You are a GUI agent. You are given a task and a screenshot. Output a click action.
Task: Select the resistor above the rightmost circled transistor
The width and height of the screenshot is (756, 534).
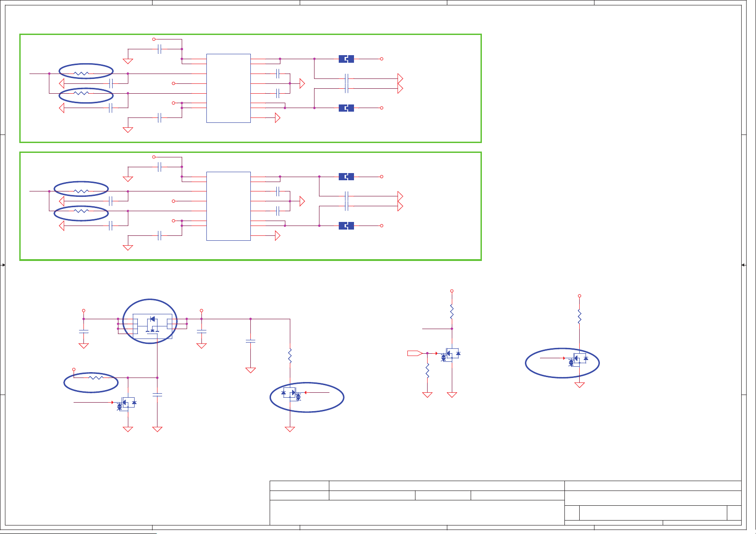point(579,317)
